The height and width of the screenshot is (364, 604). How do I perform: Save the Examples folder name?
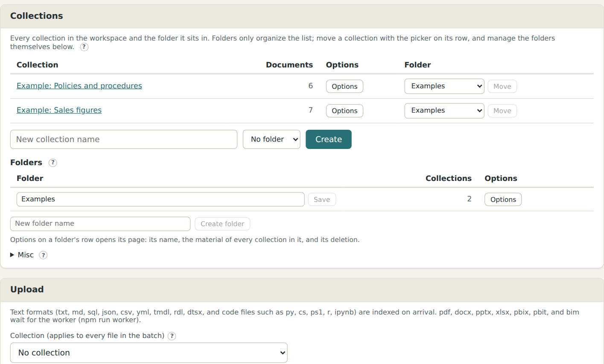tap(322, 199)
